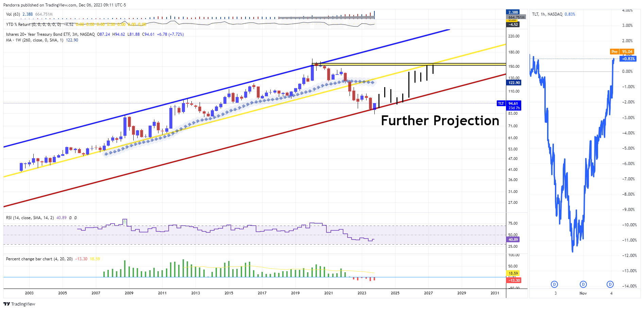Click the 18.59 value in percent change legend
This screenshot has width=644, height=310.
point(95,259)
